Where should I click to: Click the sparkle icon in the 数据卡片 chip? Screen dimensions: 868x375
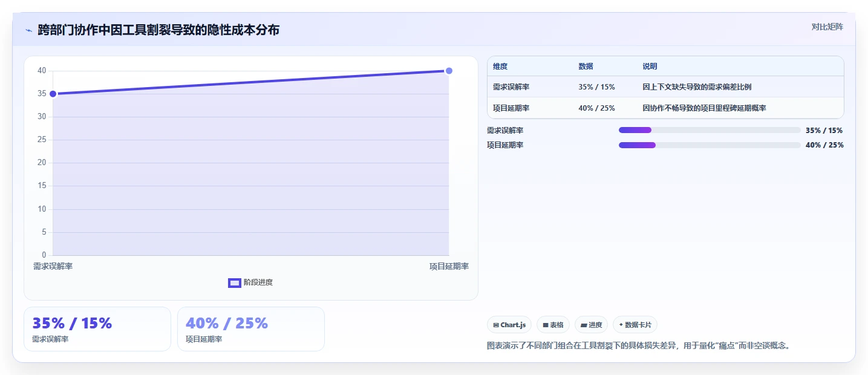[621, 325]
